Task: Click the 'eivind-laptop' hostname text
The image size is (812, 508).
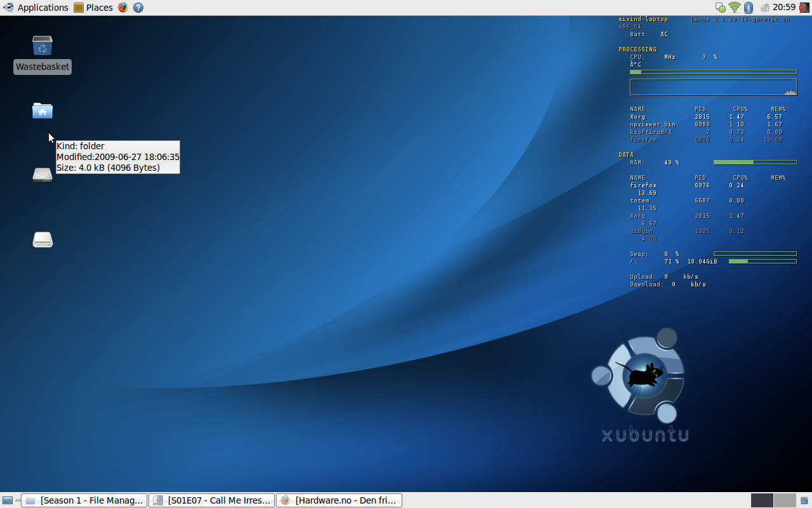Action: [x=643, y=19]
